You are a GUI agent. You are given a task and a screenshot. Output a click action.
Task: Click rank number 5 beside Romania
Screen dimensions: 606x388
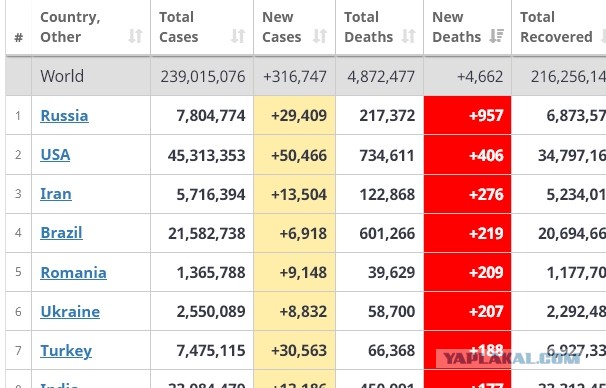click(18, 272)
